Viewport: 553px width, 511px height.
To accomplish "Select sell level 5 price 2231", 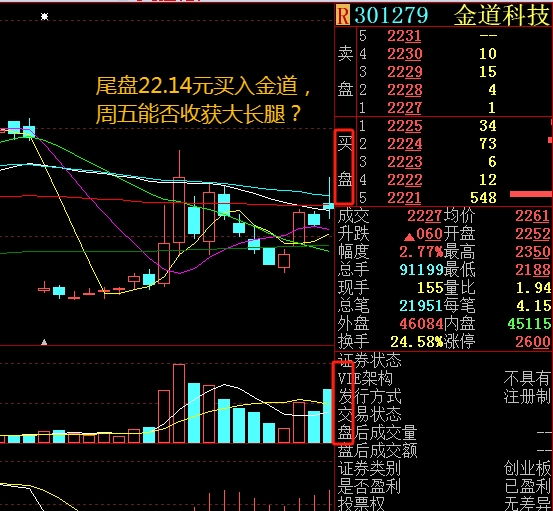I will 404,36.
